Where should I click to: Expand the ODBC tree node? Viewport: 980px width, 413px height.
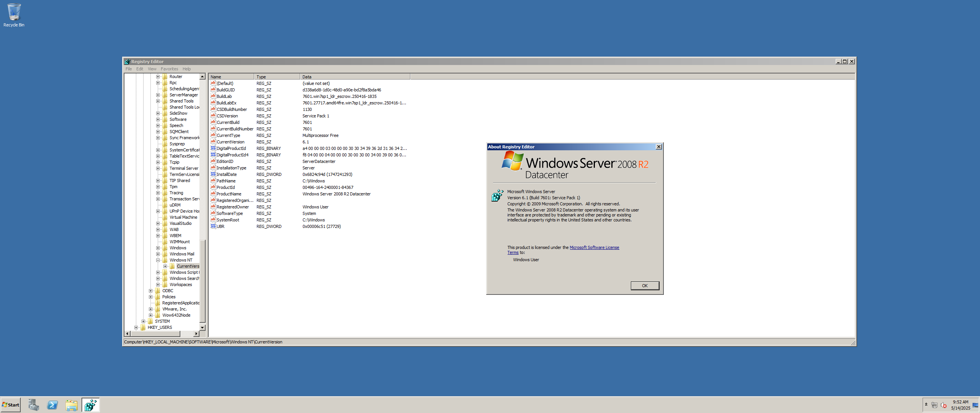150,291
